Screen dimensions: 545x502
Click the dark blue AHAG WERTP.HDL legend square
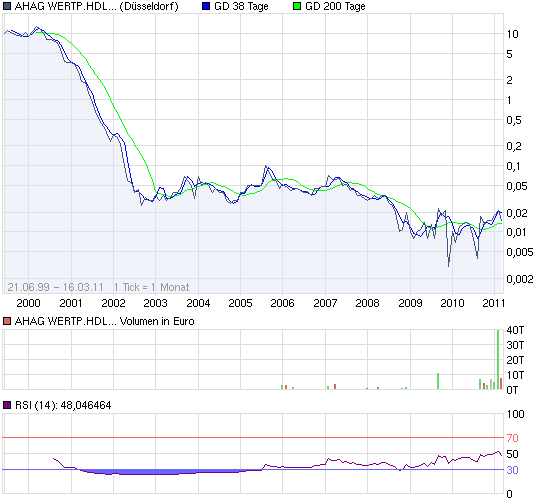coord(7,6)
